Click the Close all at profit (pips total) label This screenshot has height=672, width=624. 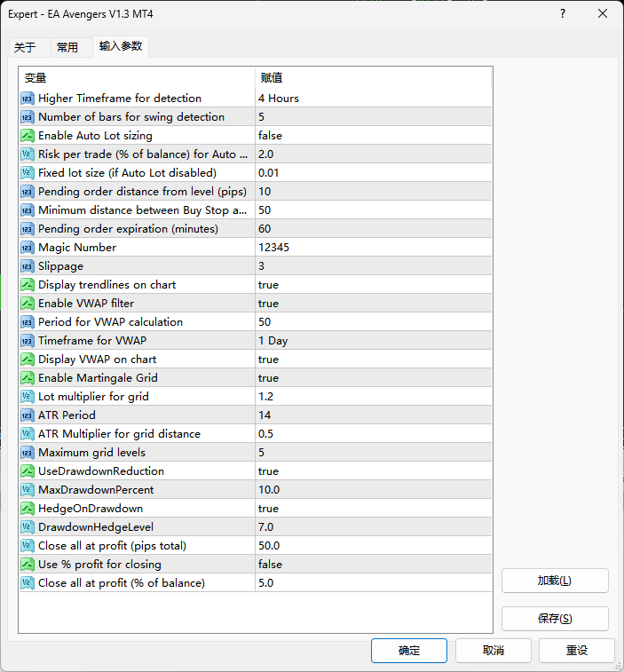coord(113,546)
